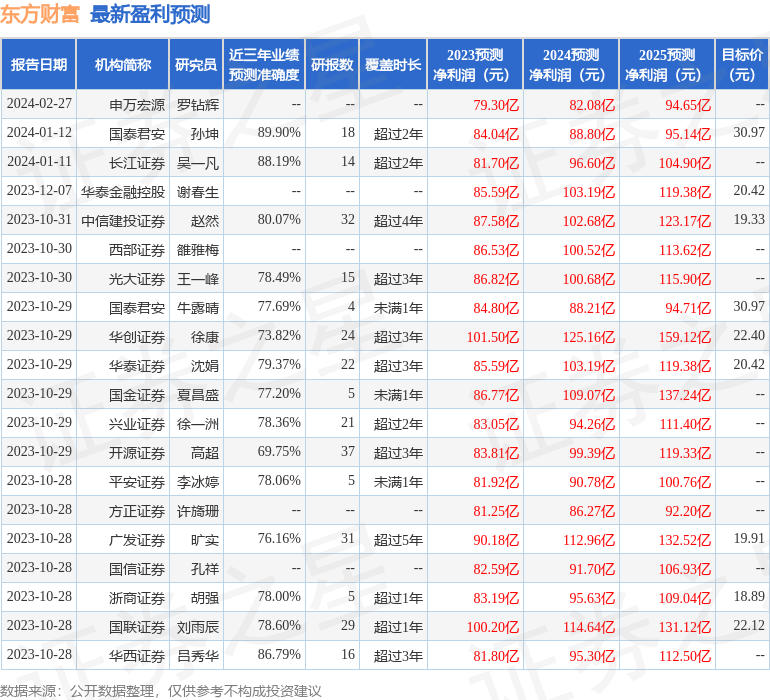Viewport: 770px width, 700px height.
Task: Select researcher 沈娟
Action: click(x=205, y=365)
